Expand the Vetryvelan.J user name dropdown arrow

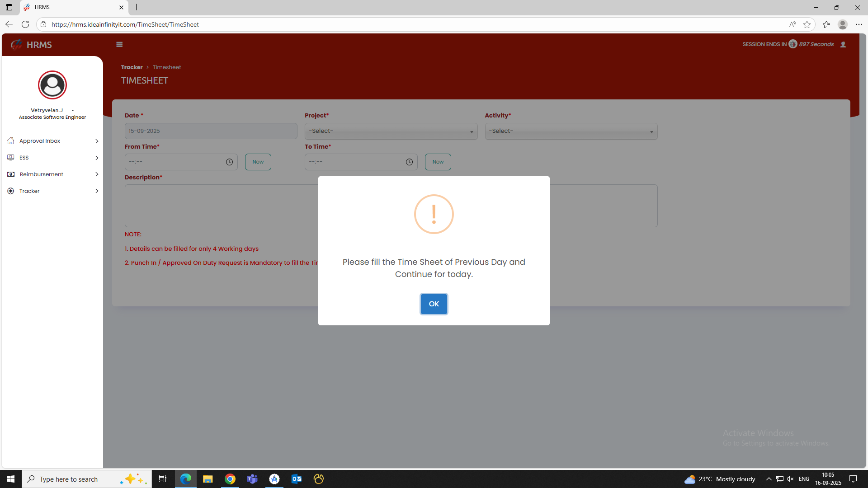[x=72, y=110]
